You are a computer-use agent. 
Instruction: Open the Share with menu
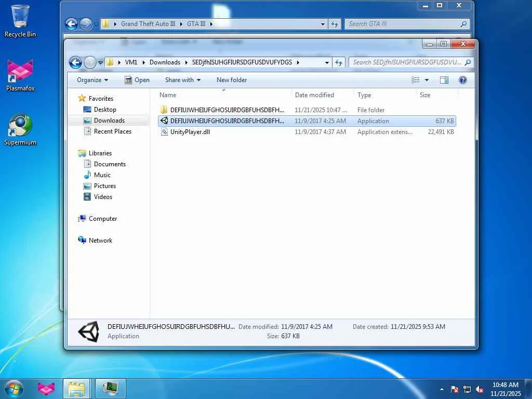tap(182, 80)
